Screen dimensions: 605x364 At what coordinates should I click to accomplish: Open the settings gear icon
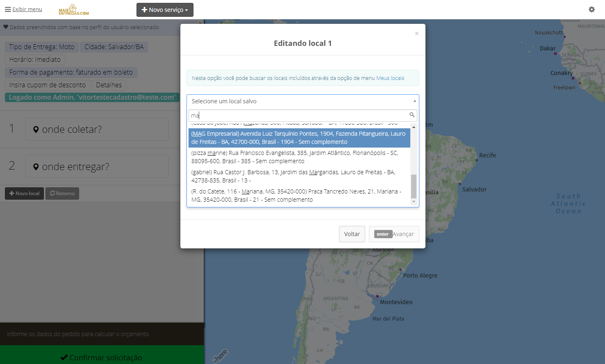[591, 9]
